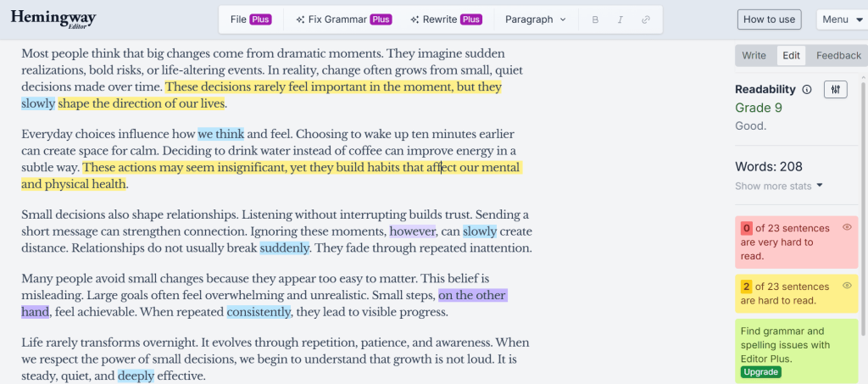Viewport: 868px width, 384px height.
Task: Expand Show more stats
Action: point(779,186)
